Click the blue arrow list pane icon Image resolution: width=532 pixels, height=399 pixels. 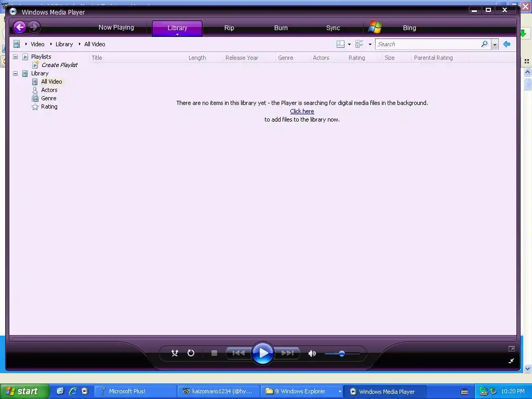coord(507,44)
